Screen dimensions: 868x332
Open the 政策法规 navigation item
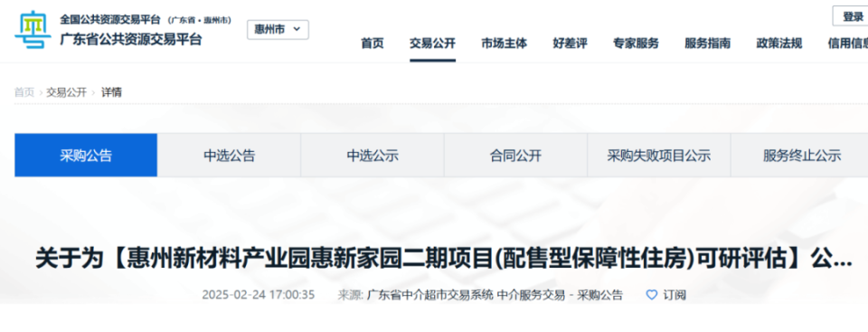pyautogui.click(x=779, y=43)
